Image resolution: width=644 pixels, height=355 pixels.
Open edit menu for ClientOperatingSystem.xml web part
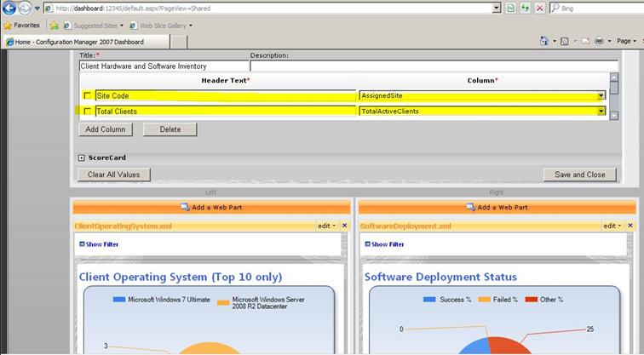326,226
